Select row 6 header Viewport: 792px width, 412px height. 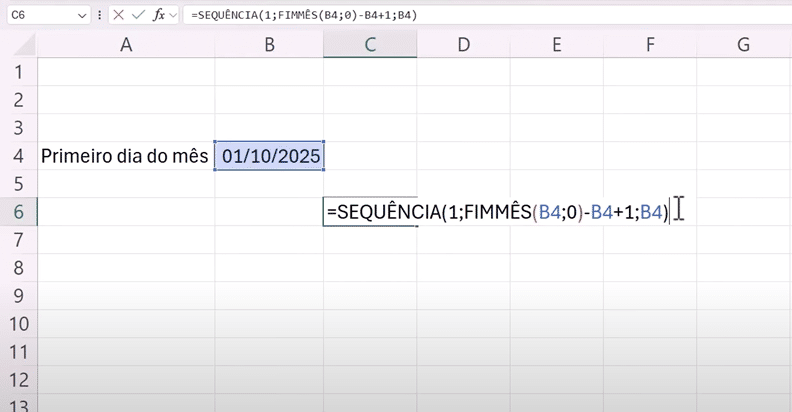point(19,212)
